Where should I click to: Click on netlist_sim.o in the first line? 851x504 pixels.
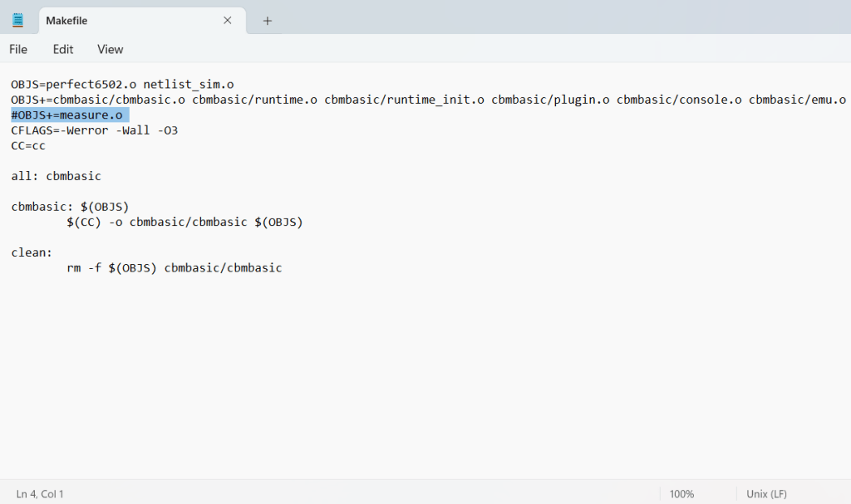click(x=188, y=85)
